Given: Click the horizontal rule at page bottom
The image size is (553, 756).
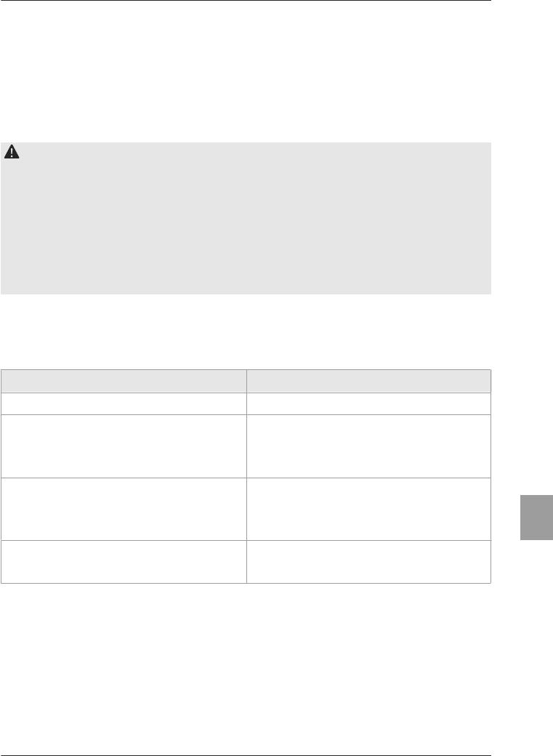Looking at the screenshot, I should point(246,755).
